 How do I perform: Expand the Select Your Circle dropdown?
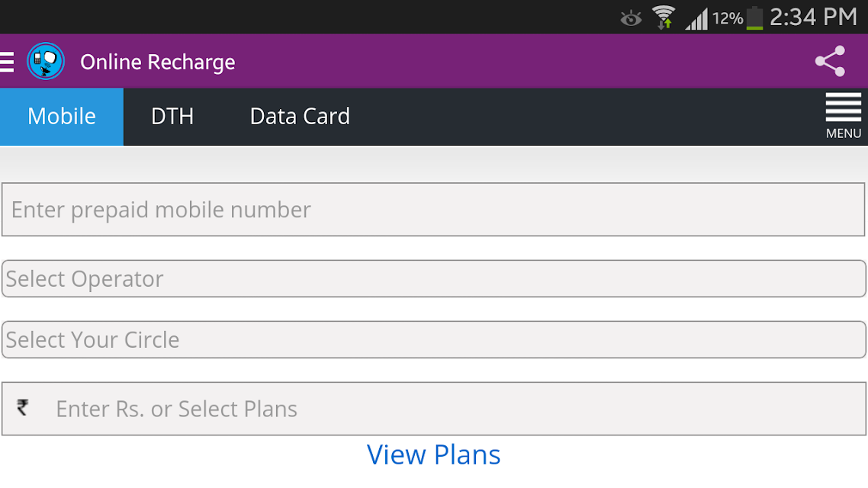click(434, 340)
